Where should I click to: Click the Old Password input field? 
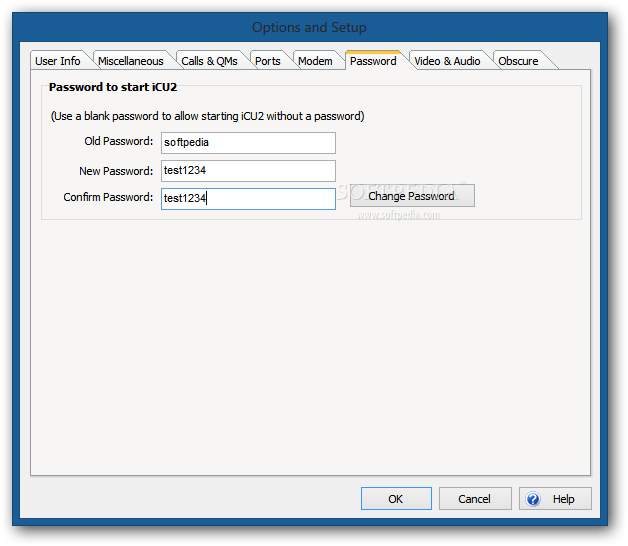(x=248, y=143)
